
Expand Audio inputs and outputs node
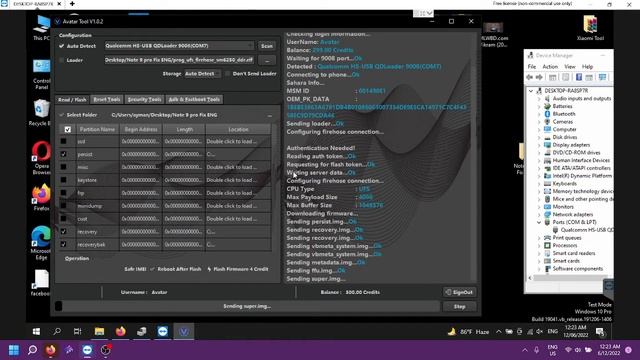[x=539, y=99]
